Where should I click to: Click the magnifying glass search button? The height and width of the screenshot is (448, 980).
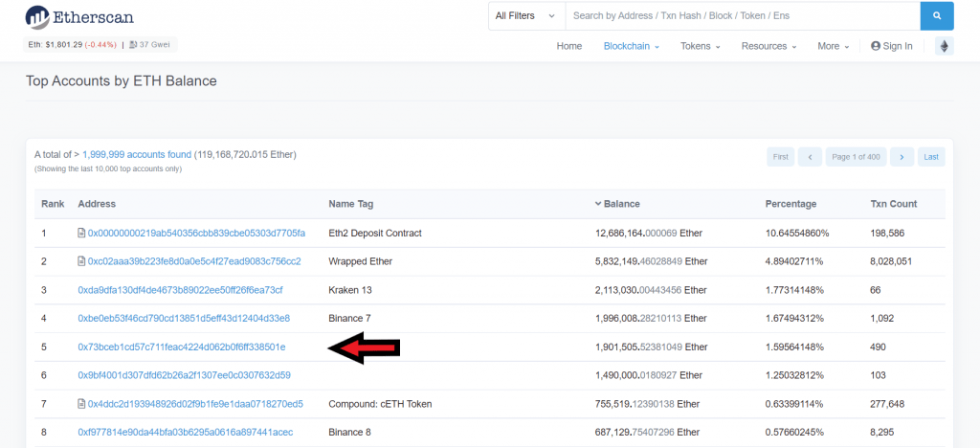tap(937, 15)
